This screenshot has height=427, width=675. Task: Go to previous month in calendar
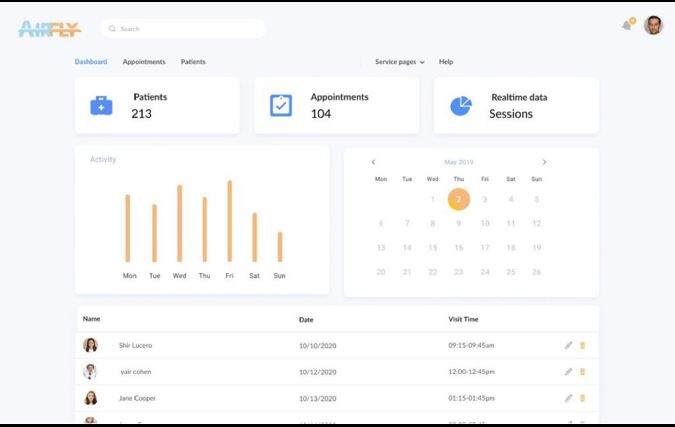click(373, 162)
